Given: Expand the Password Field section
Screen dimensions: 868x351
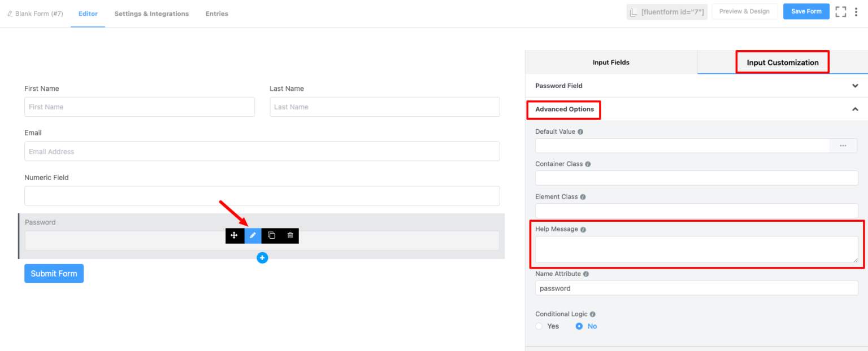Looking at the screenshot, I should tap(855, 85).
